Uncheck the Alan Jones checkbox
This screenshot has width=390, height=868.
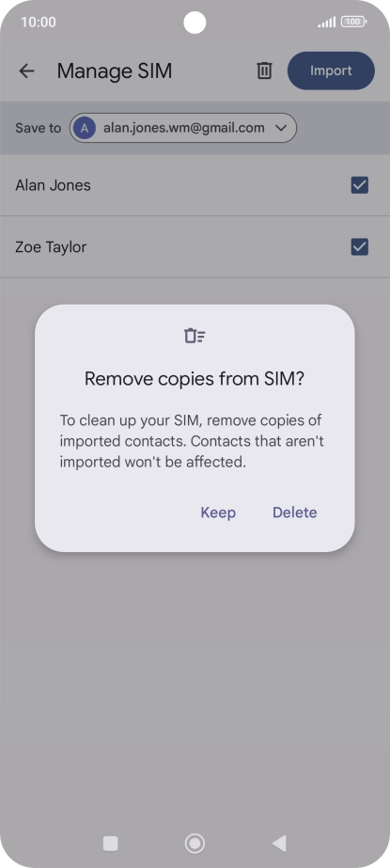pyautogui.click(x=360, y=185)
